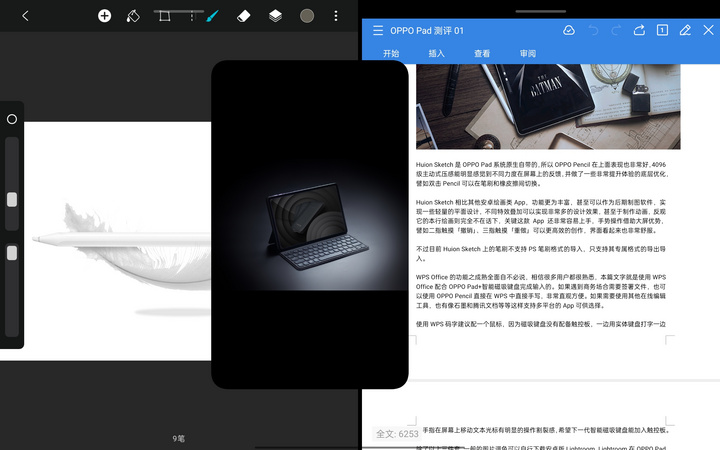This screenshot has height=450, width=720.
Task: Tap the floating keyboard tablet image
Action: [309, 224]
